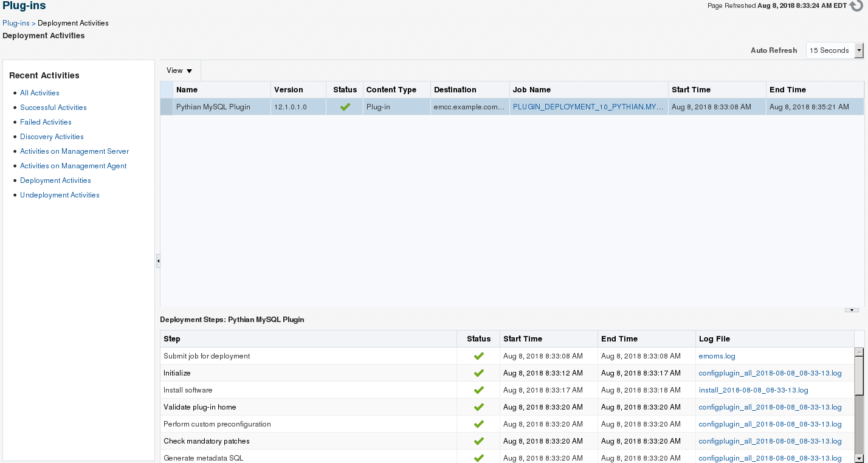Open the View menu
Image resolution: width=868 pixels, height=463 pixels.
179,70
